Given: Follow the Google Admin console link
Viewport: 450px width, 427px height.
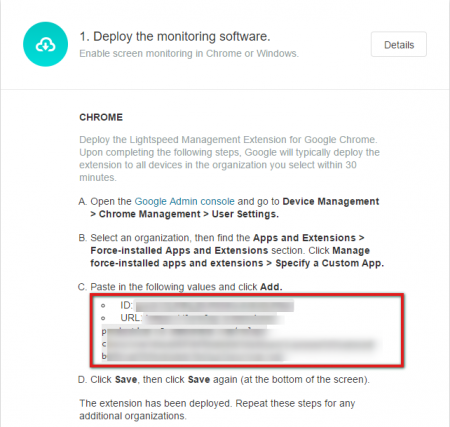Looking at the screenshot, I should click(184, 201).
